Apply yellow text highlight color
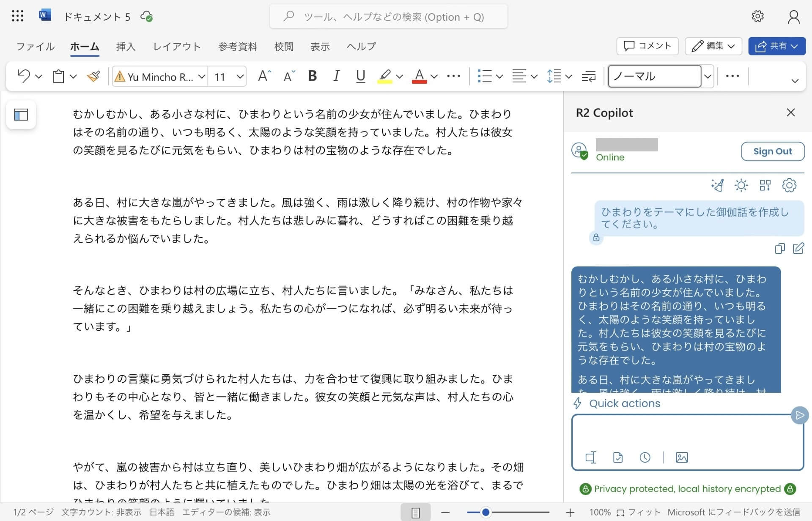 (x=384, y=76)
